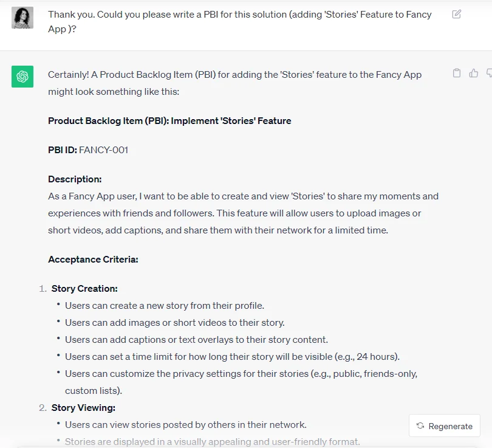Click the 'Acceptance Criteria:' heading
This screenshot has height=448, width=492.
[93, 260]
